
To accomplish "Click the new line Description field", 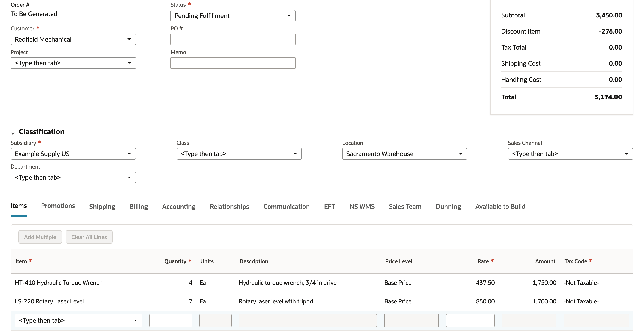I will [307, 320].
